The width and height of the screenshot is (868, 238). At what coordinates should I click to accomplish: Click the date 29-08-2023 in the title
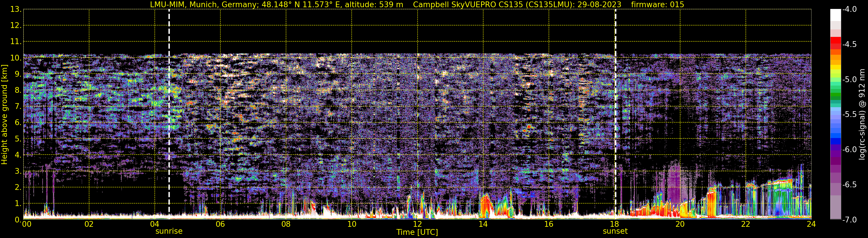coord(599,5)
